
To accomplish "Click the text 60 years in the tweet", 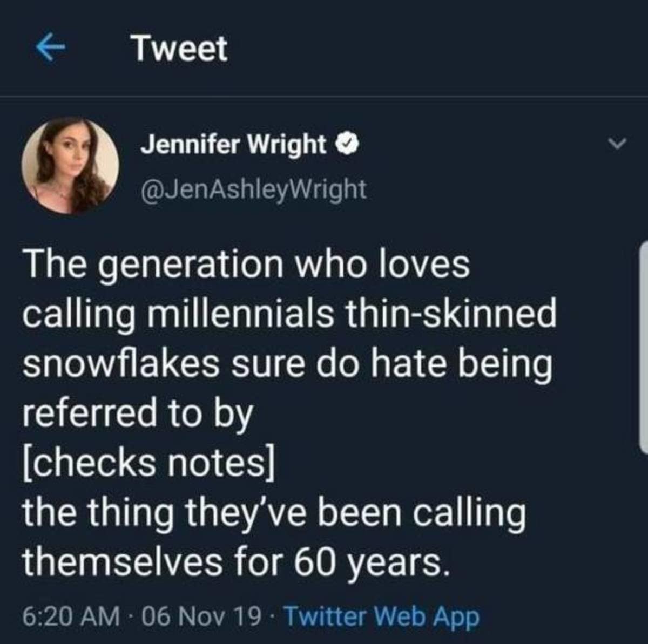I will [x=372, y=562].
